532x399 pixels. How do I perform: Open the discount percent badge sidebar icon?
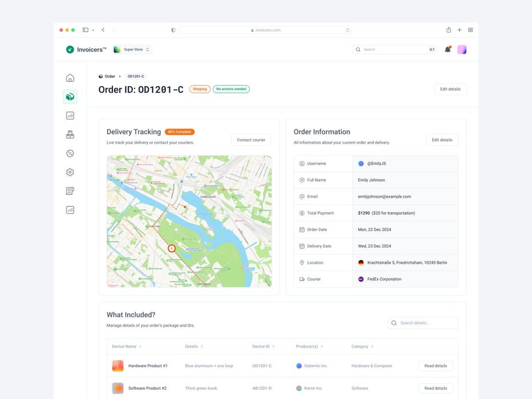[x=70, y=153]
